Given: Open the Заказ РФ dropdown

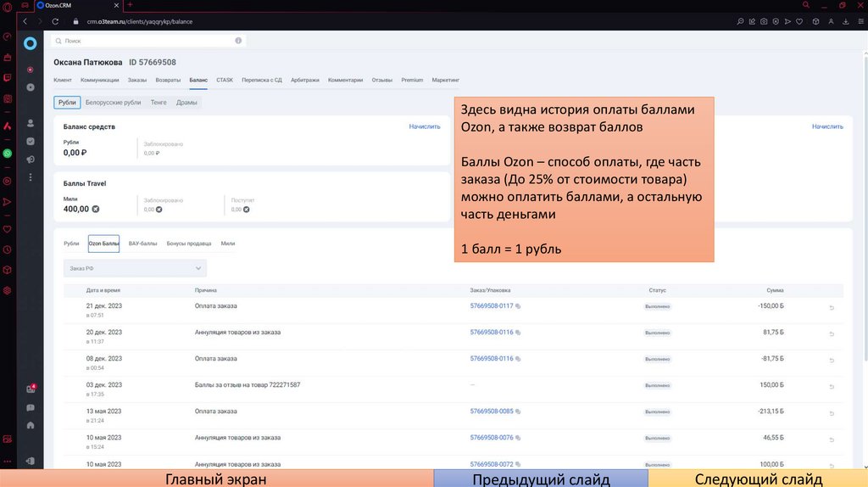Looking at the screenshot, I should point(135,268).
